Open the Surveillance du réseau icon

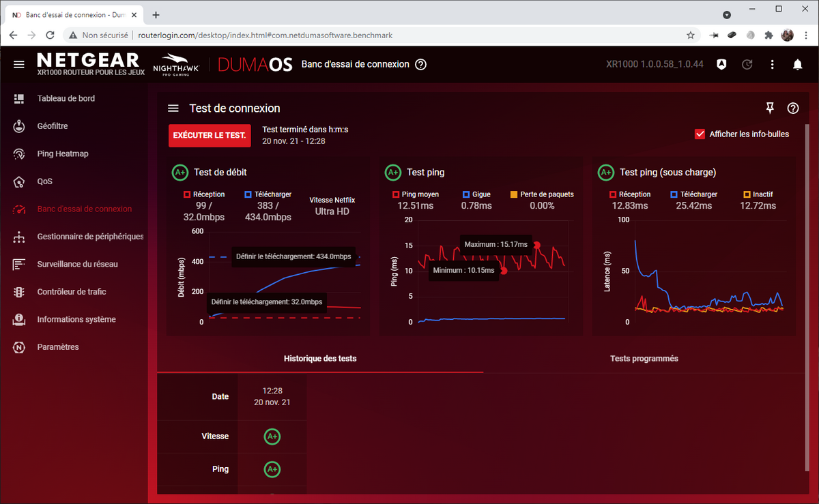[x=19, y=265]
